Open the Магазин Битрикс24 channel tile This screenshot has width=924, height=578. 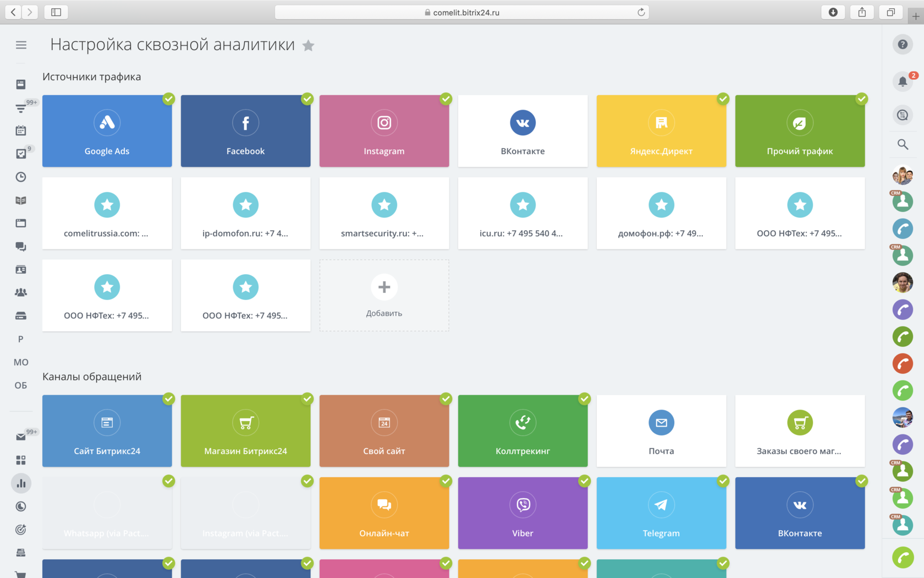(245, 431)
